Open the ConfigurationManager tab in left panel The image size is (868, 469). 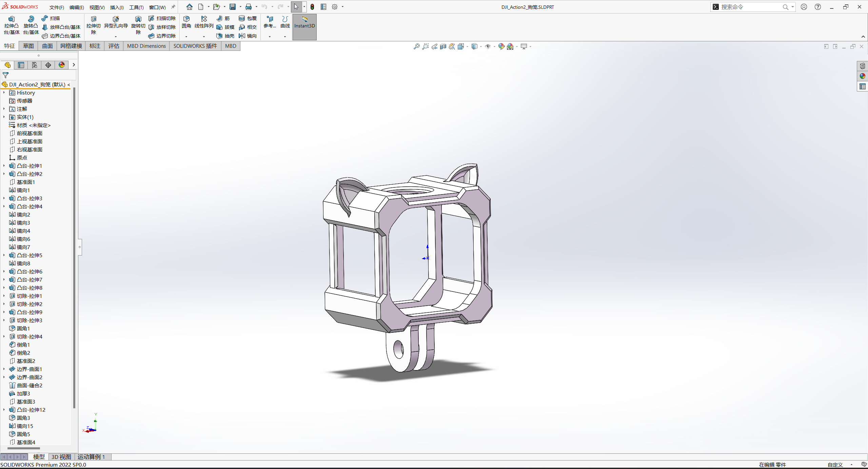pos(35,65)
